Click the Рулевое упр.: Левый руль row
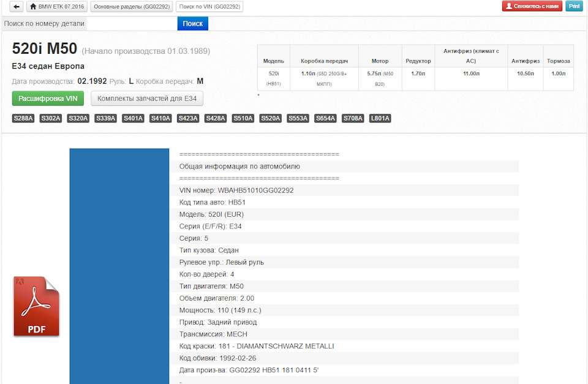 (x=344, y=262)
